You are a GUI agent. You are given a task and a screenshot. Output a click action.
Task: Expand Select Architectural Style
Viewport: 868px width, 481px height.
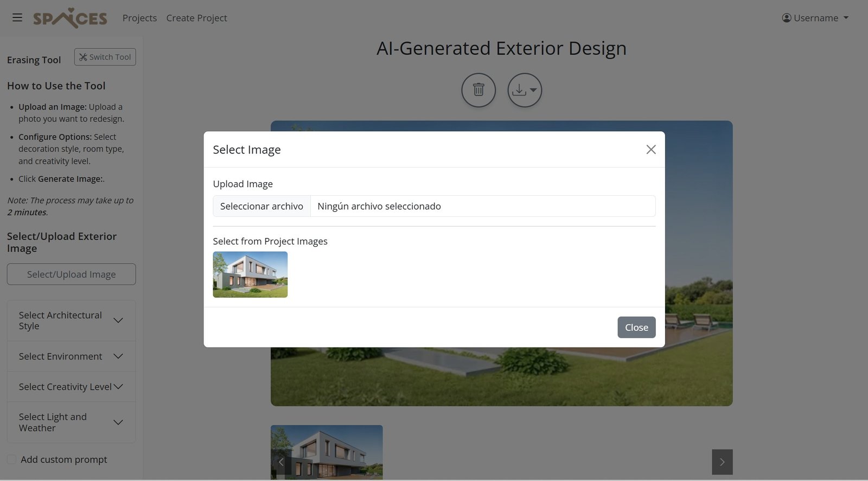[x=71, y=320]
